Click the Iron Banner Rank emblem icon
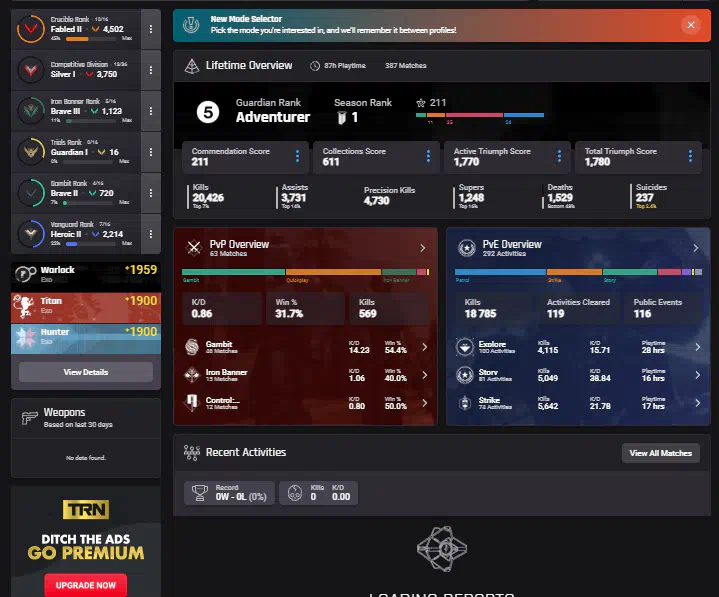Image resolution: width=719 pixels, height=597 pixels. click(31, 111)
